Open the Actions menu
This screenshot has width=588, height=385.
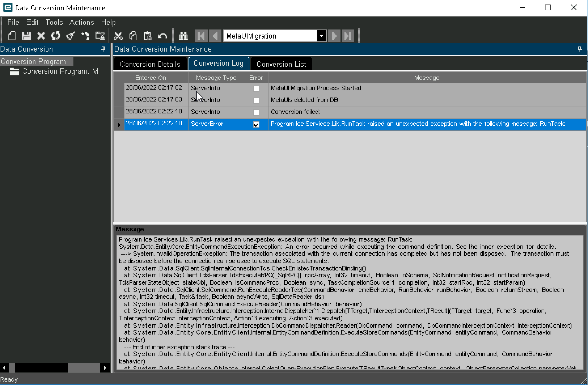tap(82, 22)
